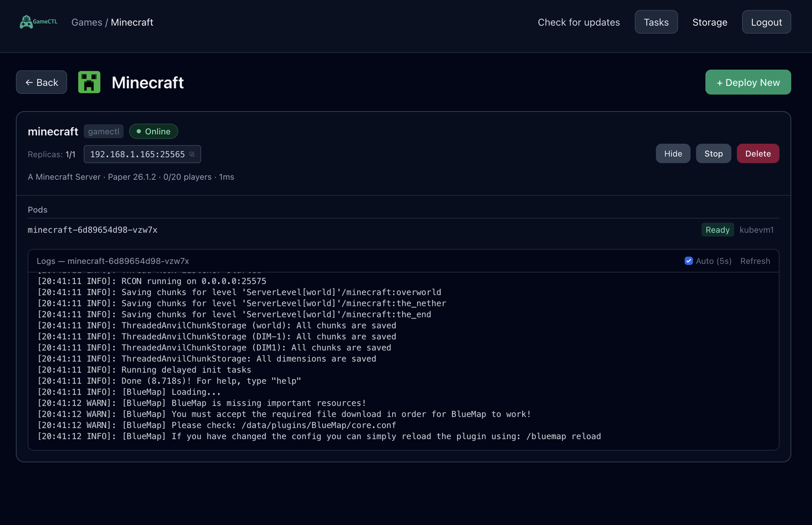Viewport: 812px width, 525px height.
Task: Toggle the Auto (5s) refresh checkbox
Action: click(688, 261)
